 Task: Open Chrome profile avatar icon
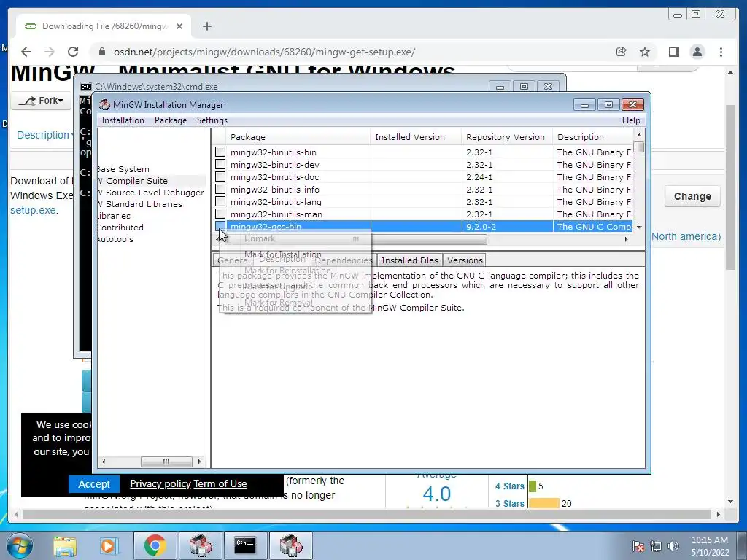point(697,52)
